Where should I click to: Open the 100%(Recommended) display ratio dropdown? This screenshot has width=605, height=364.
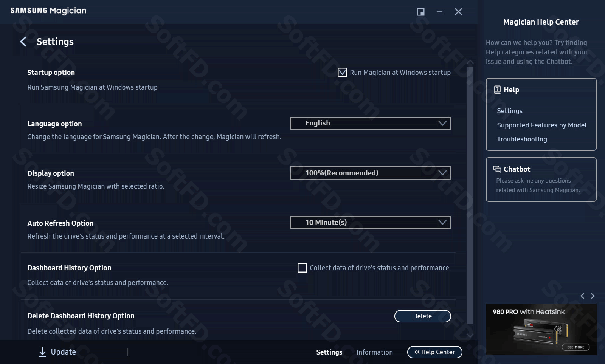[371, 173]
